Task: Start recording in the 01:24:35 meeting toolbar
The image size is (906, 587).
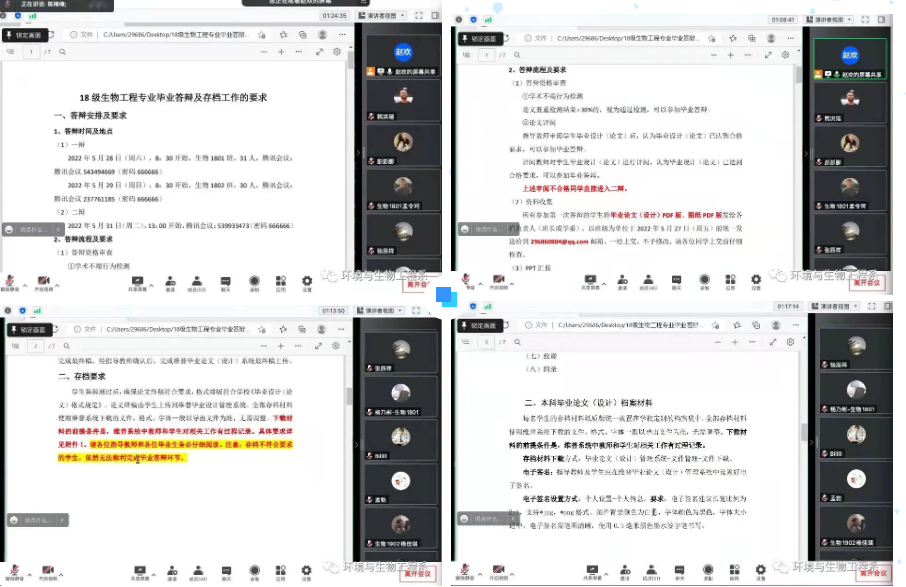Action: [254, 279]
